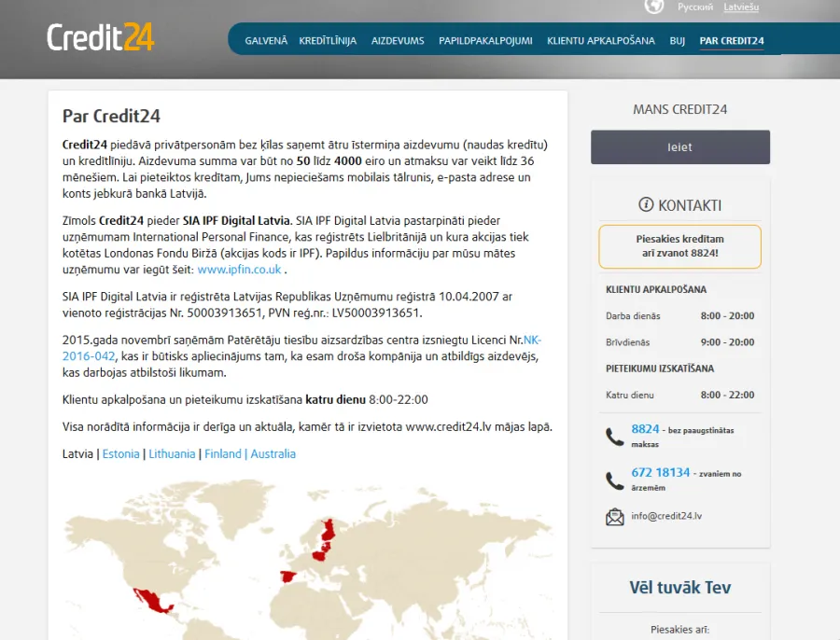Open the BUJ menu item
This screenshot has width=840, height=640.
pyautogui.click(x=678, y=41)
